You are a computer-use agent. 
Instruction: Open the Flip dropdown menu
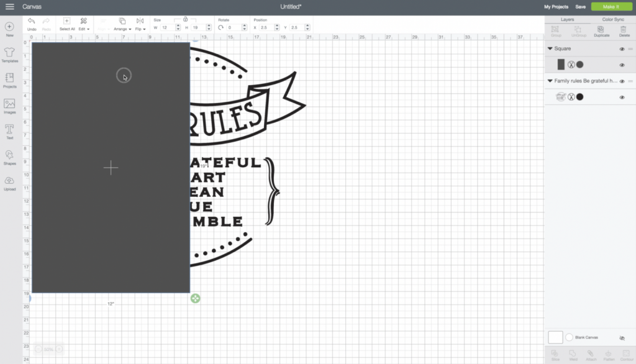[140, 28]
